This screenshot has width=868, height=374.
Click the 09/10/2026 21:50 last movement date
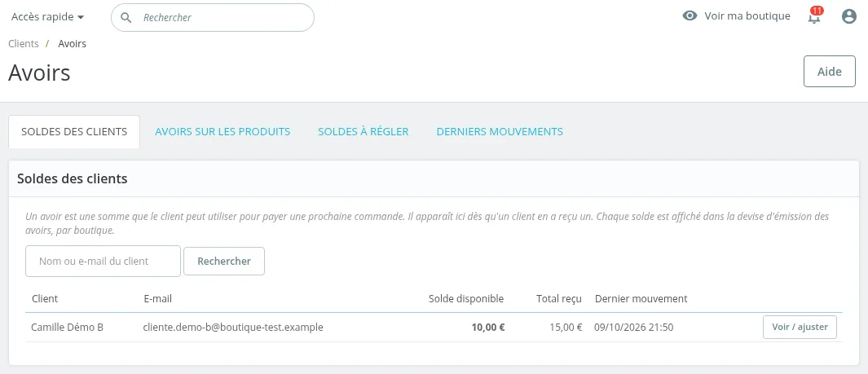[x=634, y=327]
